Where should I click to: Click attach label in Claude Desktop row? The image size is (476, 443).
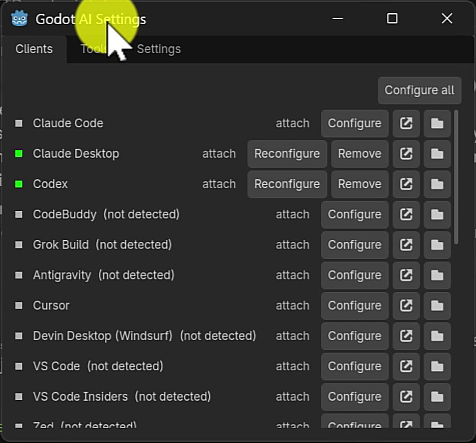pos(219,154)
